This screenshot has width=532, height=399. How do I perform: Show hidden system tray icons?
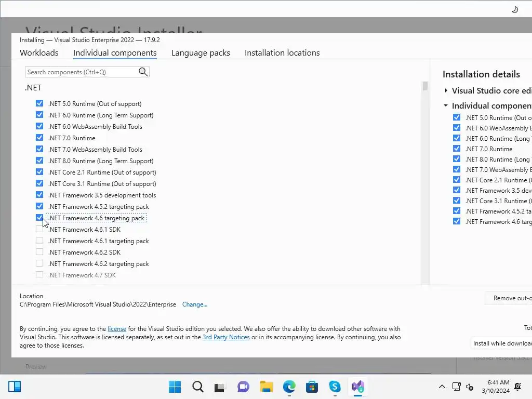[442, 387]
